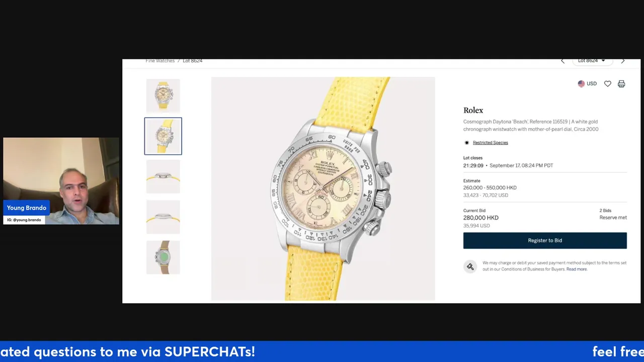Click the estimate 260,000 - 550,000 HKD
Viewport: 644px width, 362px height.
(x=490, y=188)
